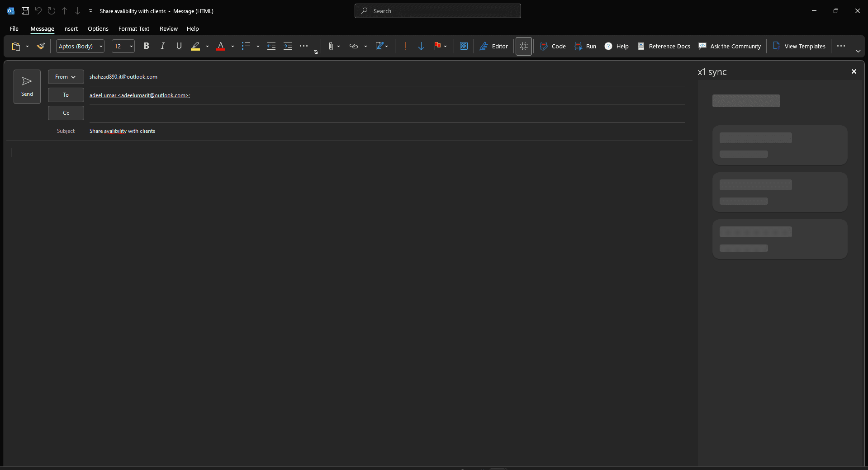The height and width of the screenshot is (470, 868).
Task: Click the Insert Link icon
Action: (354, 46)
